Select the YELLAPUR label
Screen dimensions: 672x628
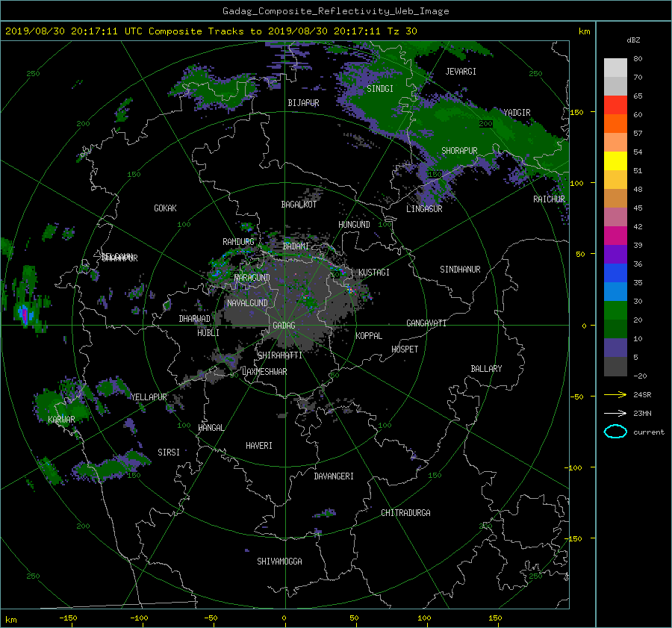pos(149,397)
